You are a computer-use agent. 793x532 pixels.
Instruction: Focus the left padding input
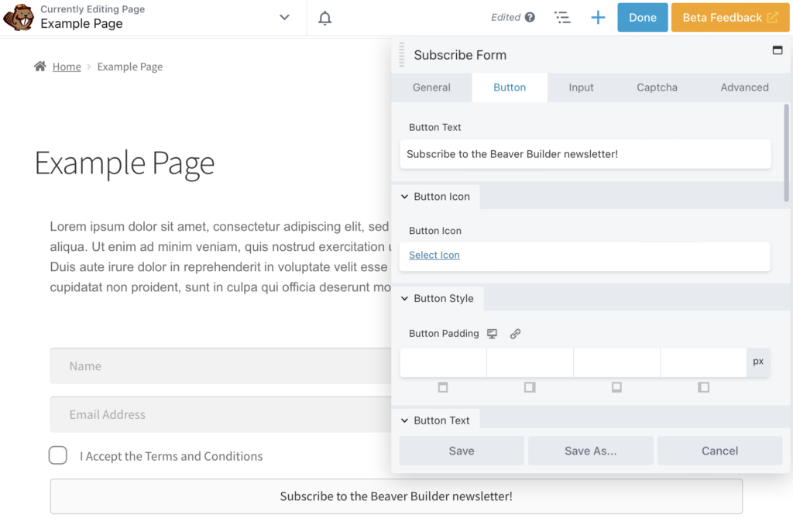coord(703,362)
